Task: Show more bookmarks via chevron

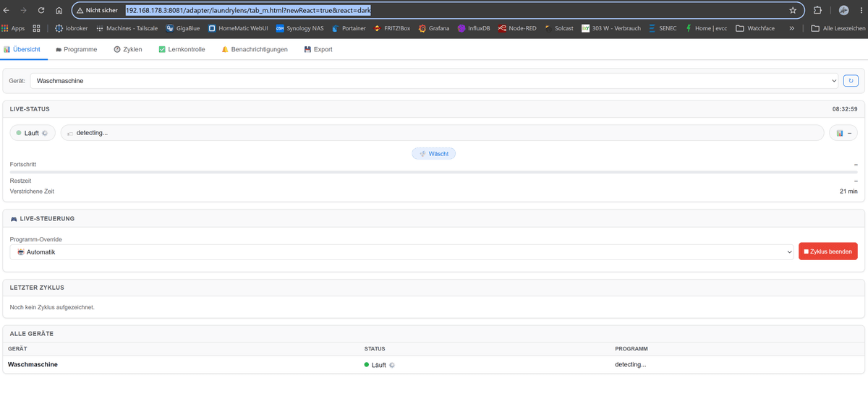Action: tap(792, 28)
